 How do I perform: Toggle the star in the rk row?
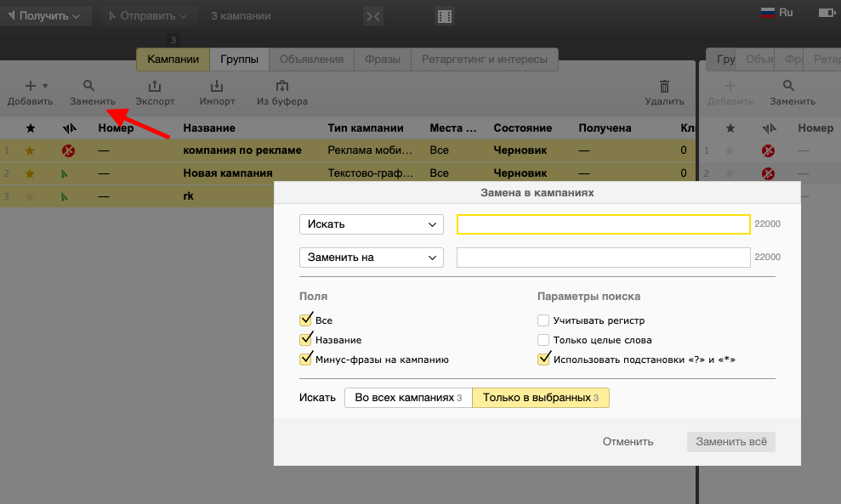[x=30, y=196]
